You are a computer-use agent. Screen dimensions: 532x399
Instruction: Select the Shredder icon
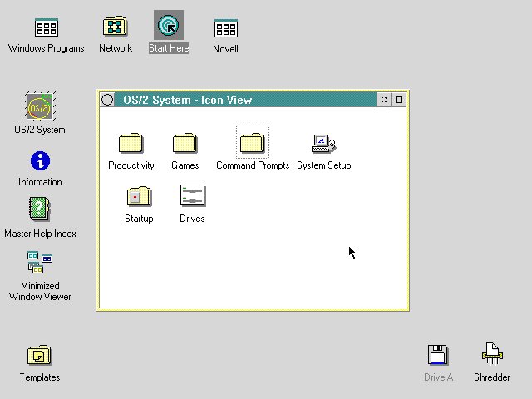pos(492,354)
